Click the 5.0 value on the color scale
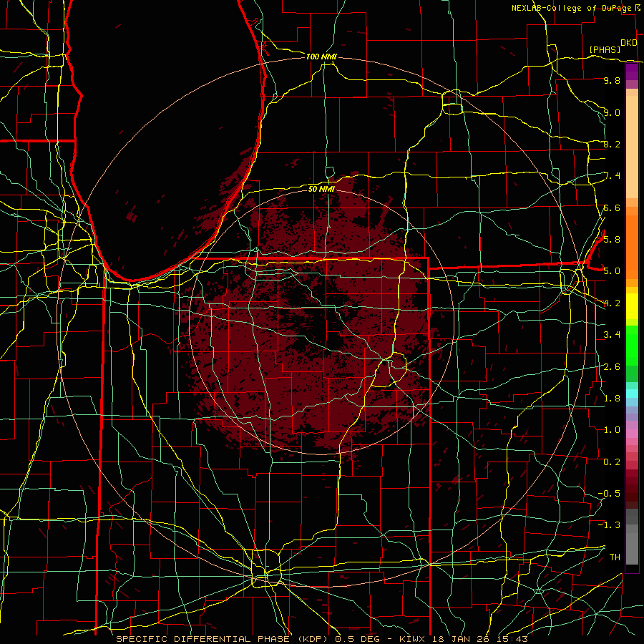The height and width of the screenshot is (644, 644). point(612,271)
